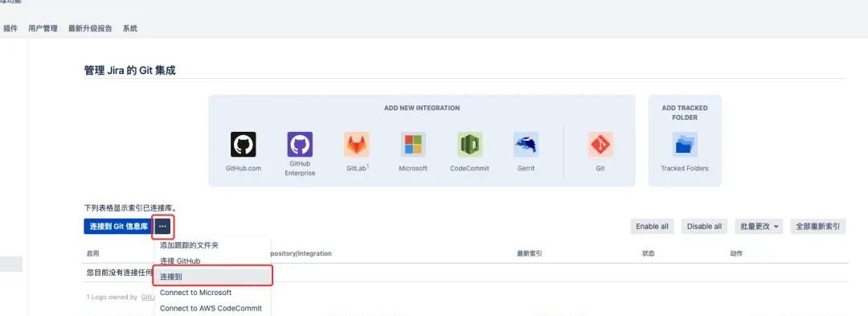Open the 插件 navigation tab
Screen dimensions: 868x316
click(x=10, y=28)
